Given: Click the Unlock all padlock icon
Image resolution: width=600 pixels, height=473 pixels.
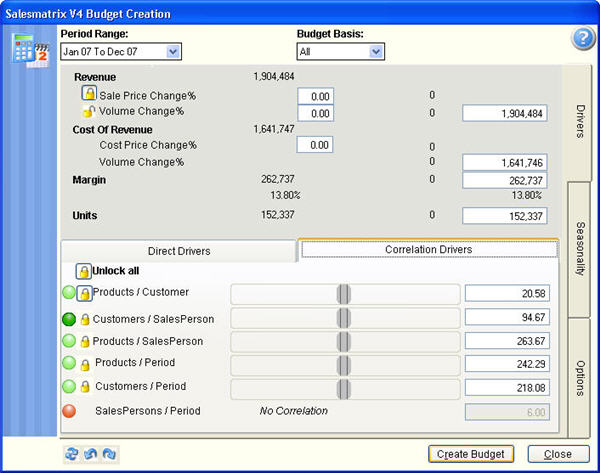Looking at the screenshot, I should click(x=84, y=271).
